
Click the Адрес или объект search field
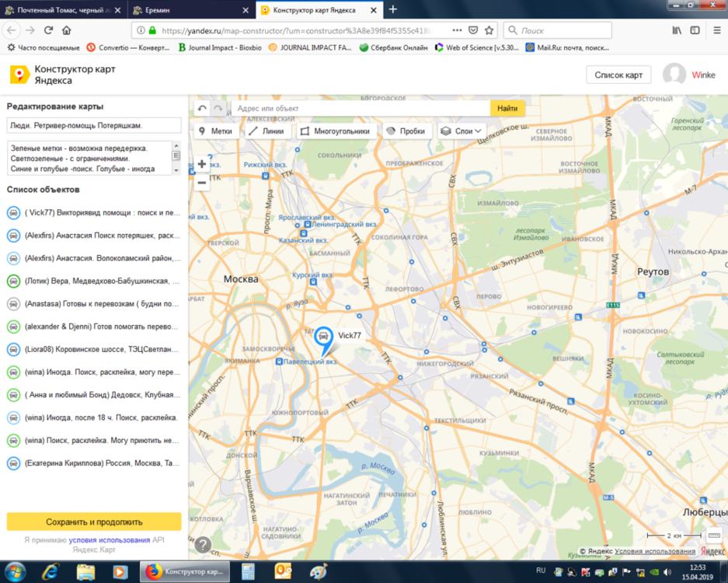(x=361, y=109)
